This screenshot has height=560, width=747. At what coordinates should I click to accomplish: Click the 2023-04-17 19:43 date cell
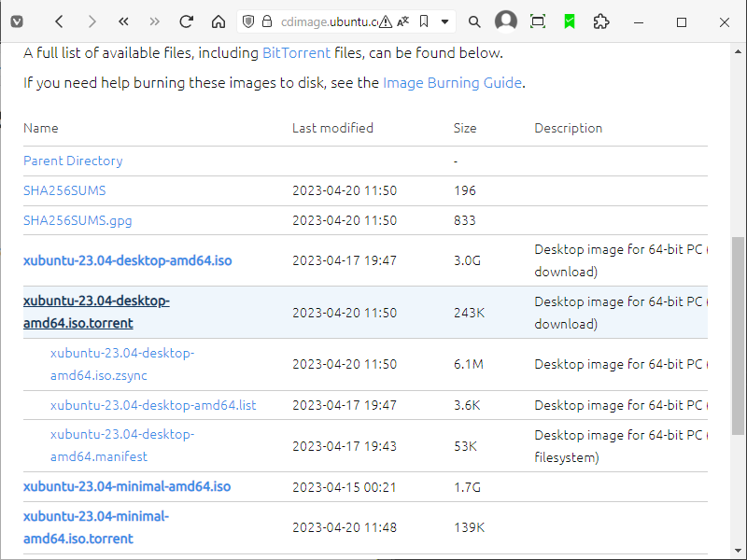pos(345,446)
